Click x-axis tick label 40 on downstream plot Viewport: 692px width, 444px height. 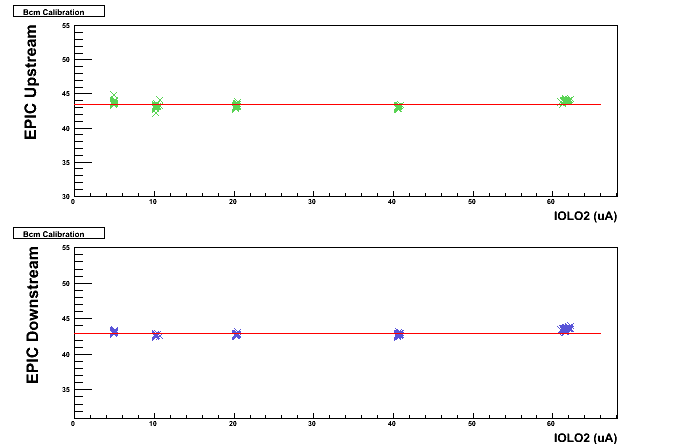point(392,424)
